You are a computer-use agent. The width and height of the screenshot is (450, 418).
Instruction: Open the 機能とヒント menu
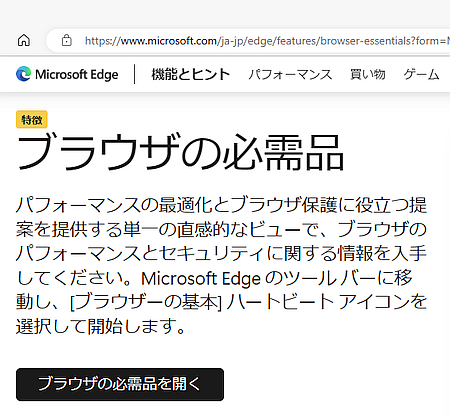click(x=191, y=74)
